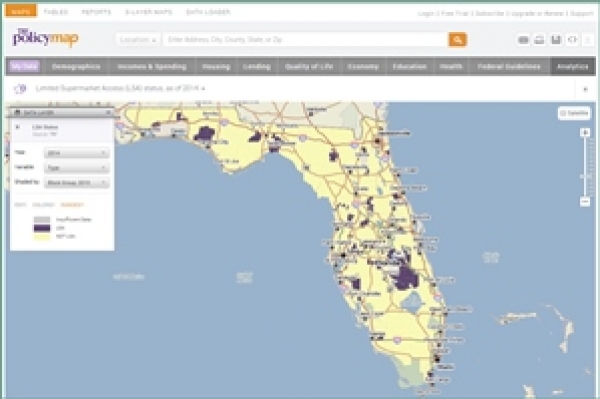This screenshot has width=600, height=399.
Task: Click the icon left of LSA status title
Action: pos(20,89)
